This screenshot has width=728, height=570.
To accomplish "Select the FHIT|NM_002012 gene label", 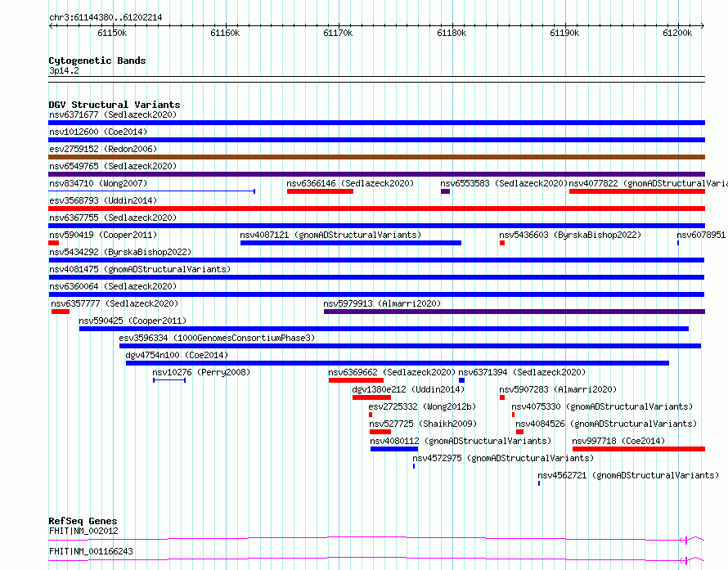I will click(83, 531).
